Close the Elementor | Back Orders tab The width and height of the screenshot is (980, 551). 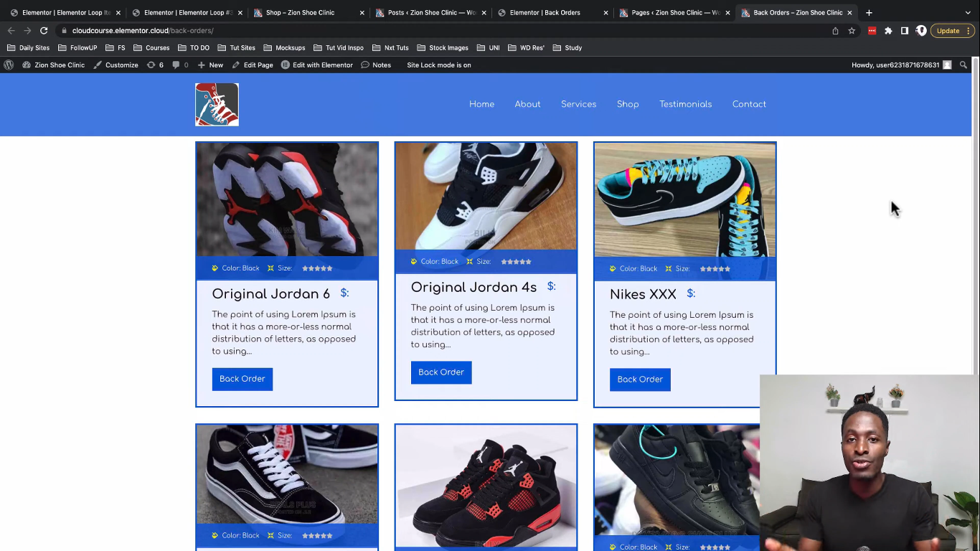click(606, 13)
